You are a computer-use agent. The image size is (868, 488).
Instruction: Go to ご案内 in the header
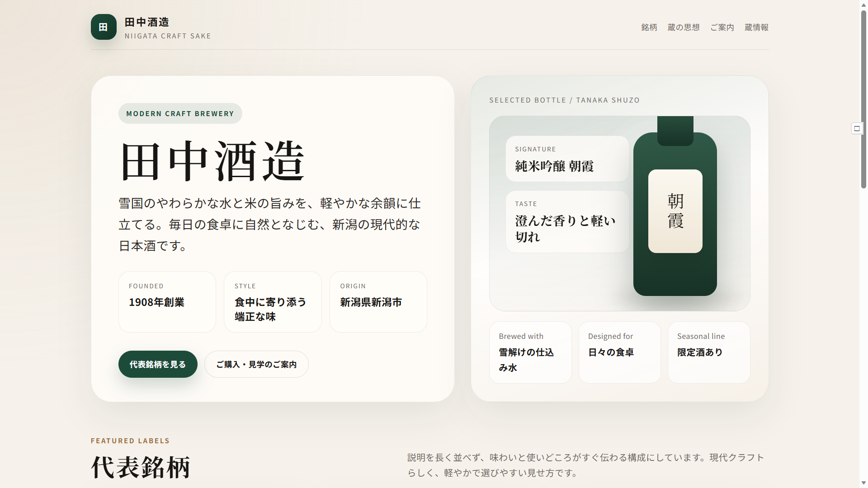(722, 28)
